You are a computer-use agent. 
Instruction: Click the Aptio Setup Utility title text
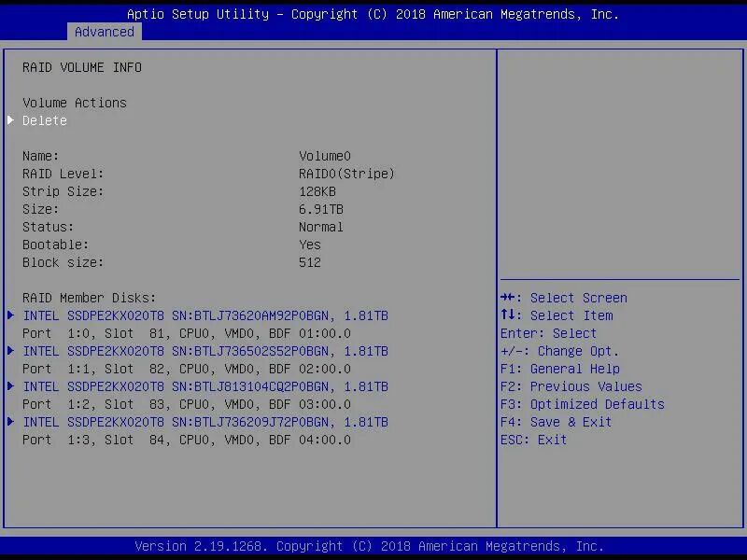pos(198,14)
